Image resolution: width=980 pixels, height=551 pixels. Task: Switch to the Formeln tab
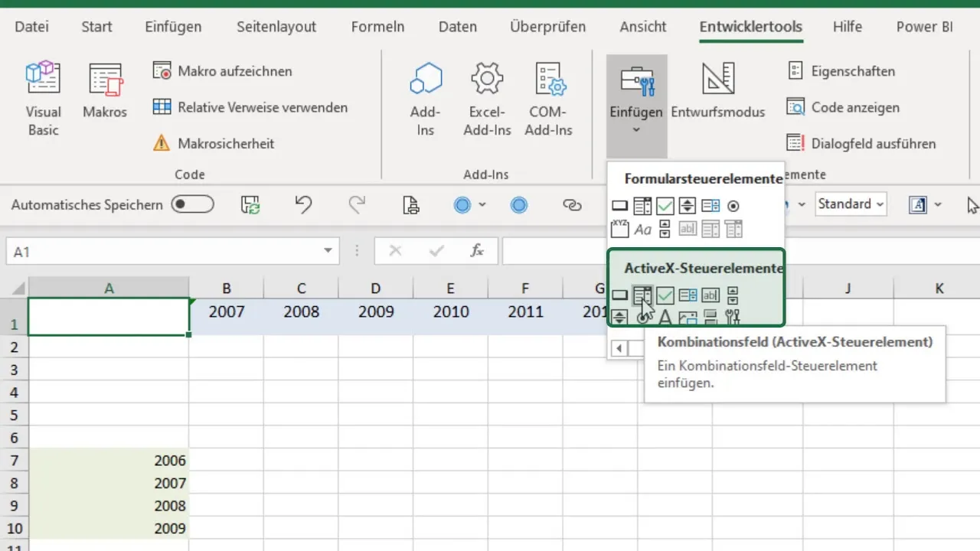coord(377,27)
